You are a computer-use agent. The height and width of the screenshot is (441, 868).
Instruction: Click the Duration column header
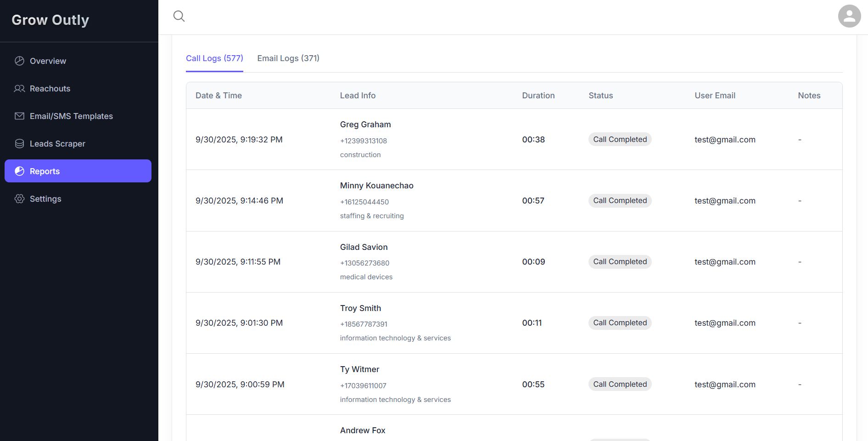(x=538, y=96)
